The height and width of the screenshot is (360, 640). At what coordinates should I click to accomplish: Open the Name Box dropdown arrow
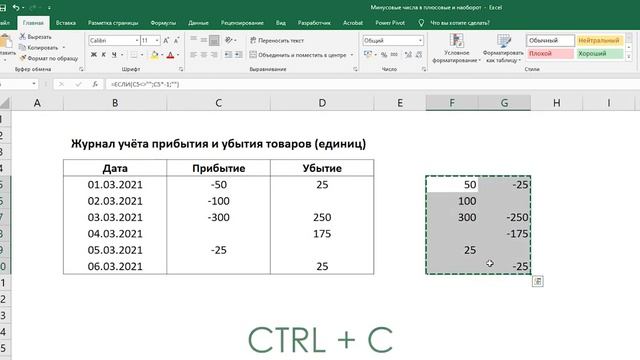point(34,84)
